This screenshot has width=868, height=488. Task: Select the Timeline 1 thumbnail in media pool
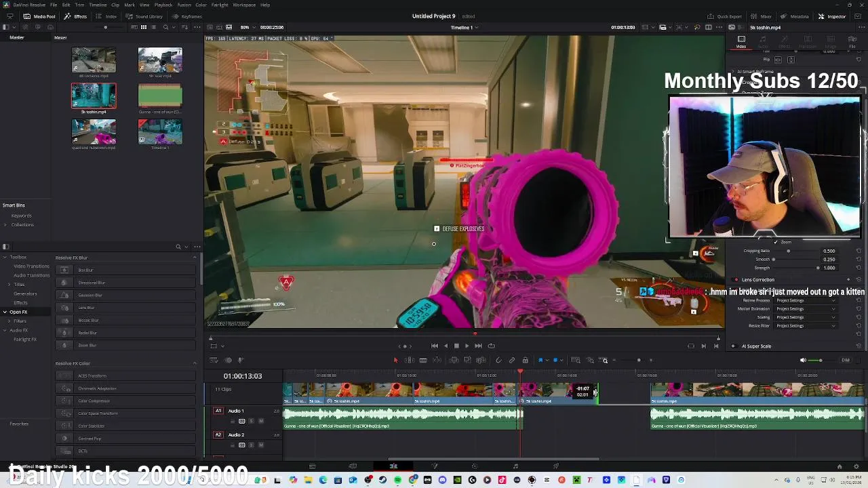pyautogui.click(x=160, y=131)
